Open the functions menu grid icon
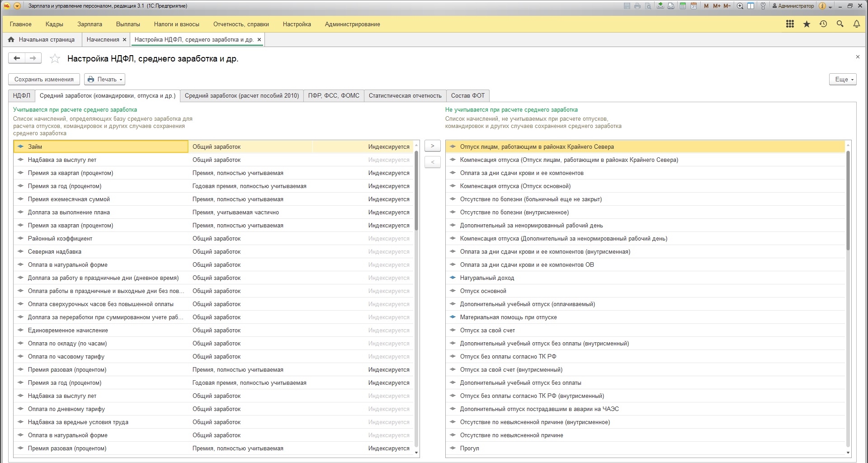 790,24
